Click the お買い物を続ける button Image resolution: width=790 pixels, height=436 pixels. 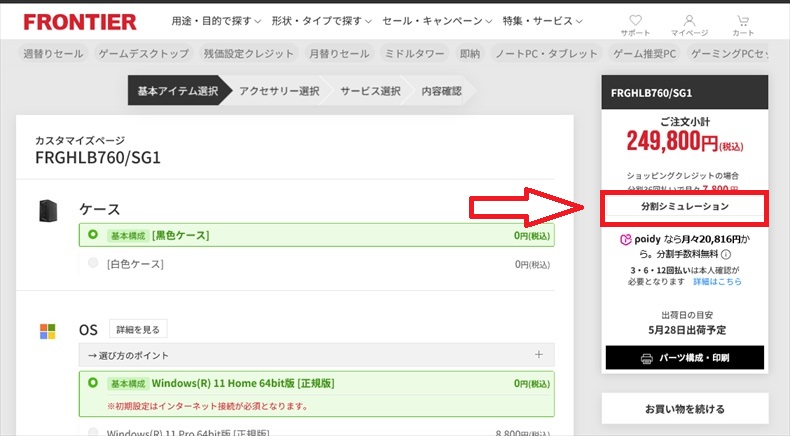tap(685, 409)
